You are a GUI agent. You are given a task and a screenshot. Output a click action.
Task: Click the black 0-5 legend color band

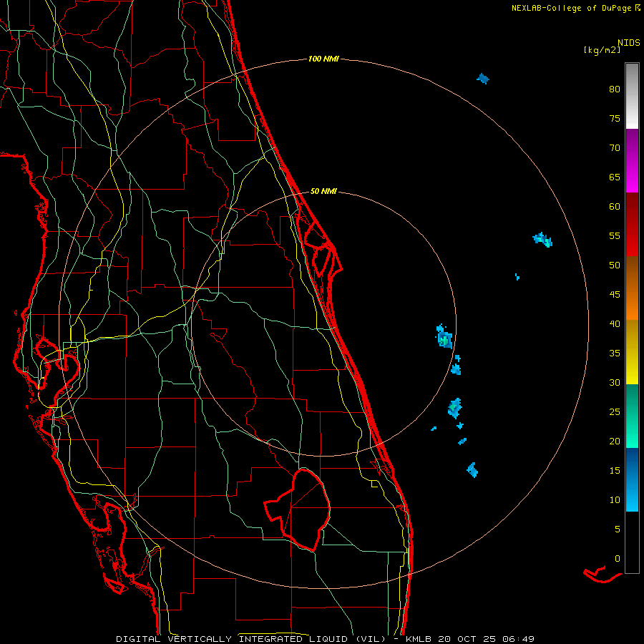click(632, 542)
